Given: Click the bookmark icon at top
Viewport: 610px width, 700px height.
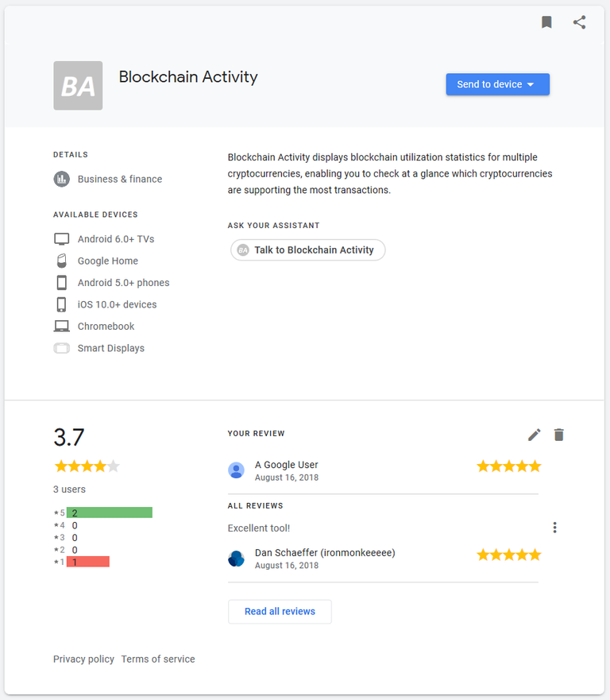Looking at the screenshot, I should coord(546,22).
